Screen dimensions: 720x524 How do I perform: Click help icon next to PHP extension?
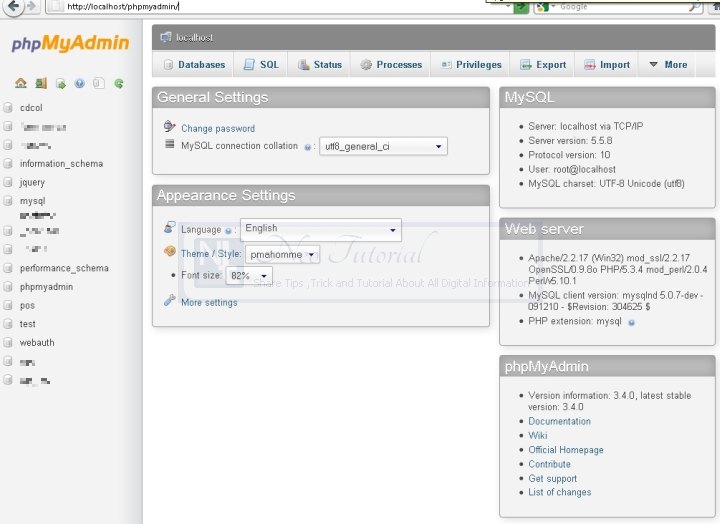click(631, 322)
